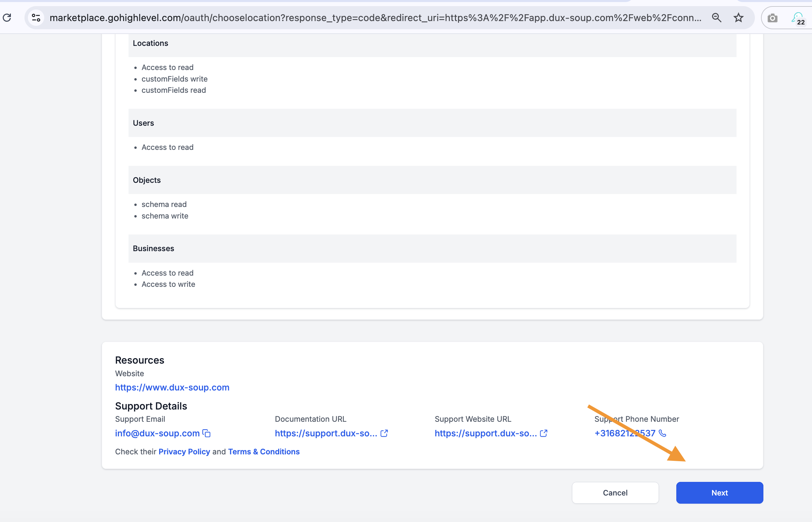
Task: Click the phone icon beside support number
Action: pos(662,433)
